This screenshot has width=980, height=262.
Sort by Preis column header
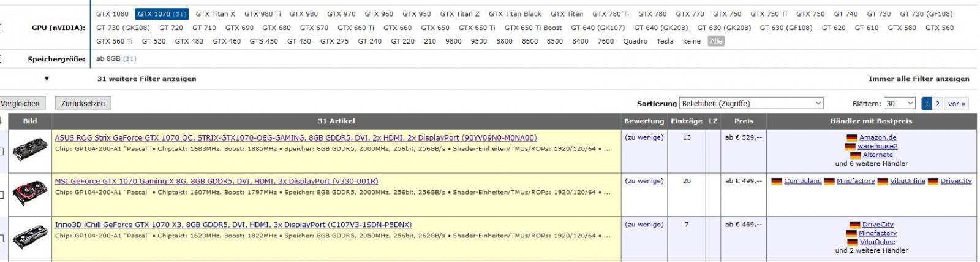coord(744,121)
